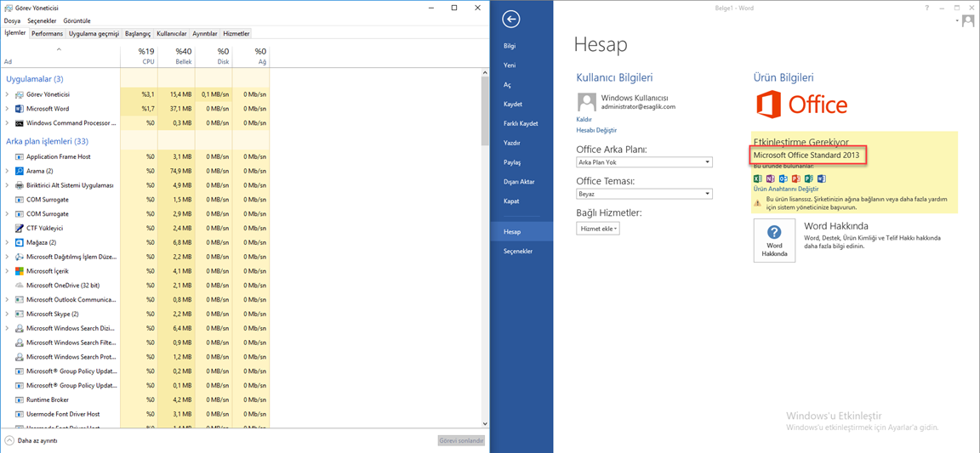This screenshot has width=980, height=453.
Task: Click the Görevi sonlandır button
Action: coord(461,440)
